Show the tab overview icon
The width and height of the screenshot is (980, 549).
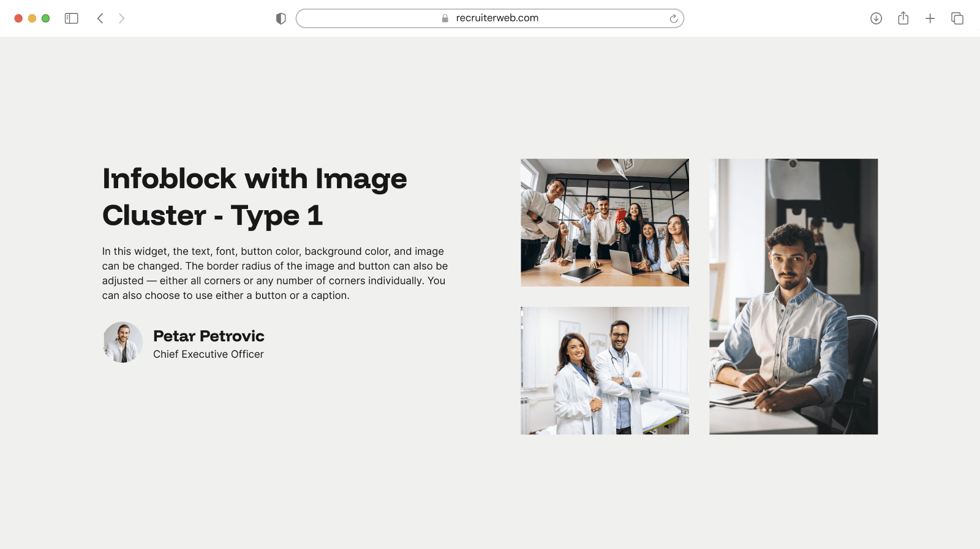pos(957,18)
